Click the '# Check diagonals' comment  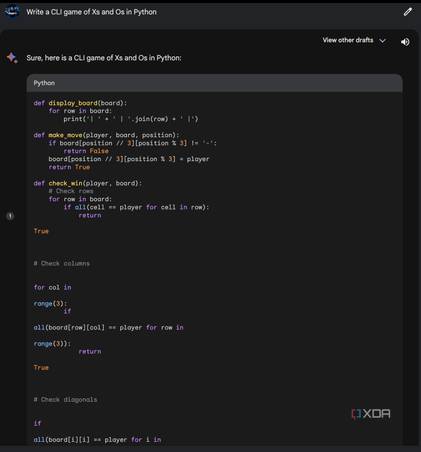point(65,399)
